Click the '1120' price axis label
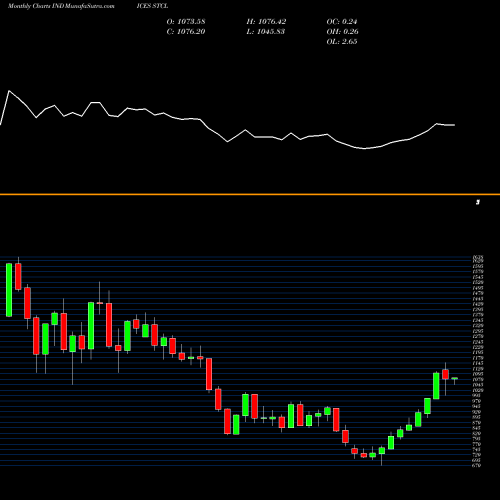 (477, 369)
